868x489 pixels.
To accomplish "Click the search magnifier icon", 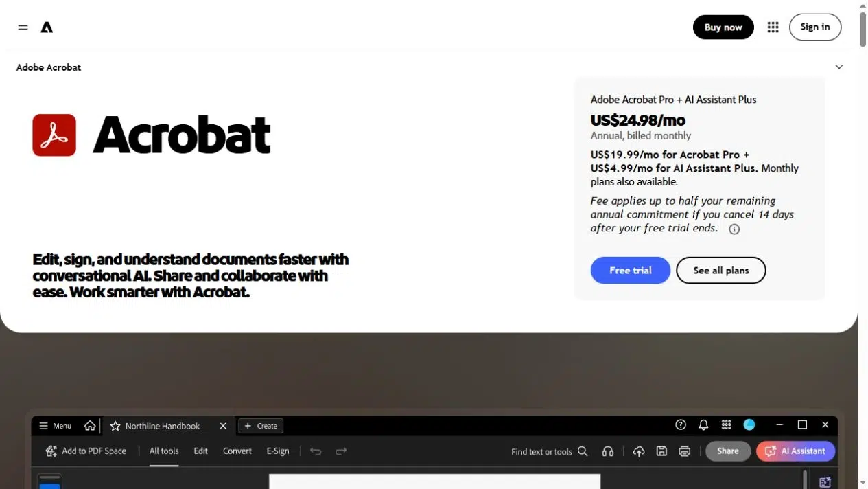I will click(583, 451).
